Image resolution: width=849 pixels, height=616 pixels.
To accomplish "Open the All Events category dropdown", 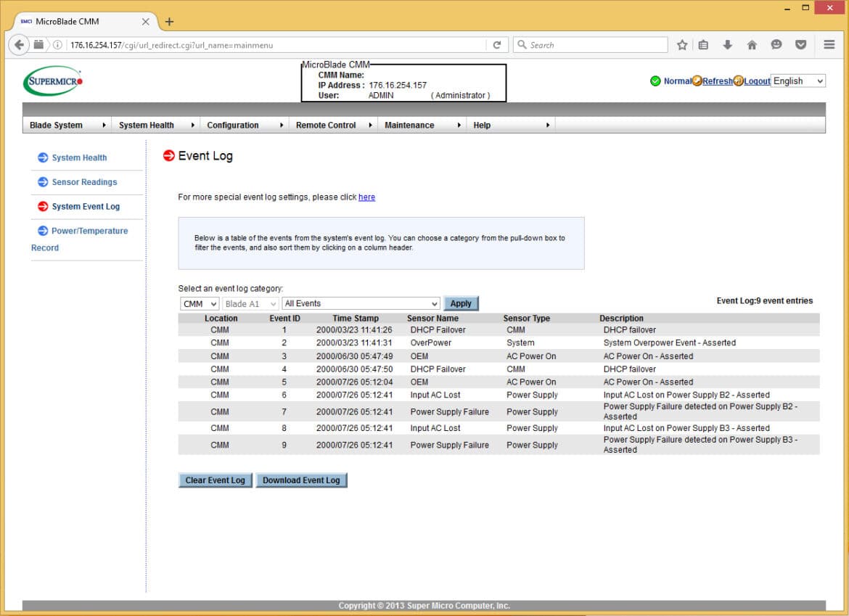I will point(361,304).
